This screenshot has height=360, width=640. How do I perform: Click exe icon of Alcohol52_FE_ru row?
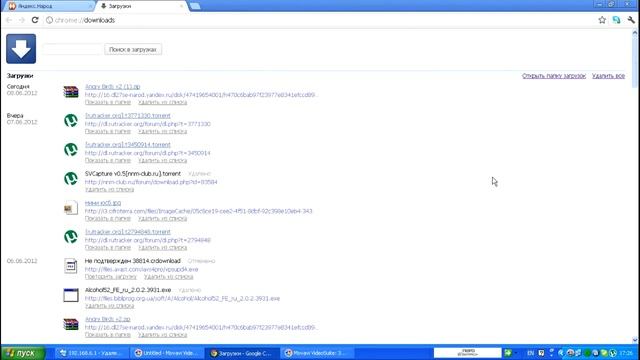71,295
